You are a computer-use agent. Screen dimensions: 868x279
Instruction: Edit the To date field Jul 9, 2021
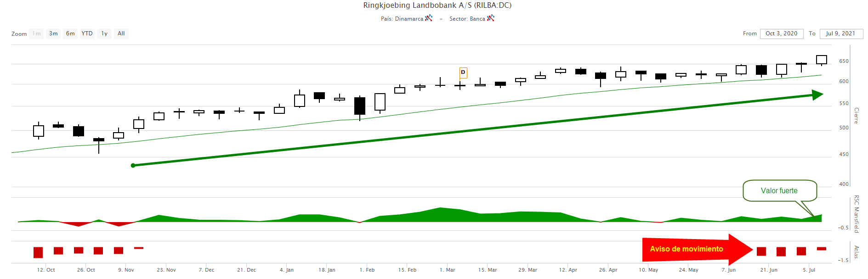[841, 33]
